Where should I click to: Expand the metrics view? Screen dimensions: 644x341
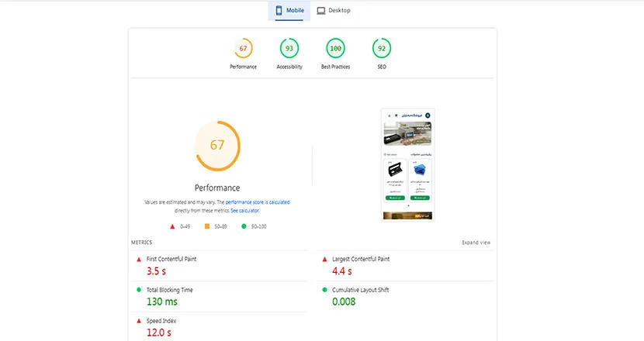(x=476, y=243)
